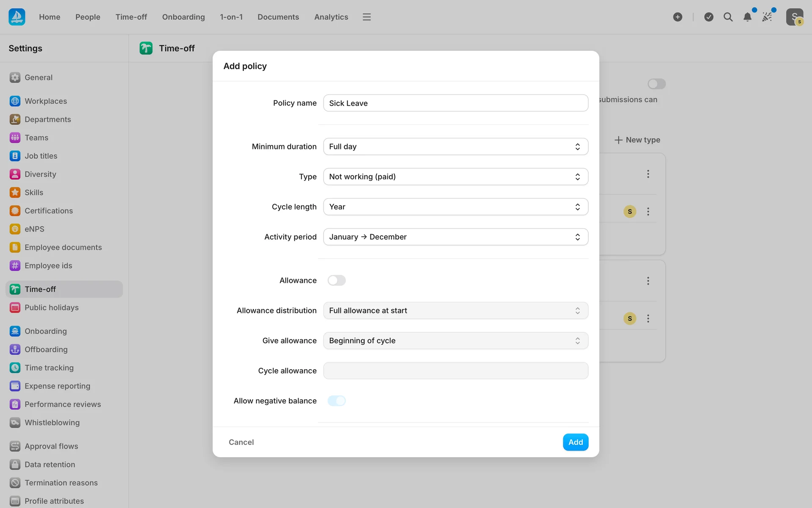
Task: Toggle Allow negative balance switch
Action: pos(337,401)
